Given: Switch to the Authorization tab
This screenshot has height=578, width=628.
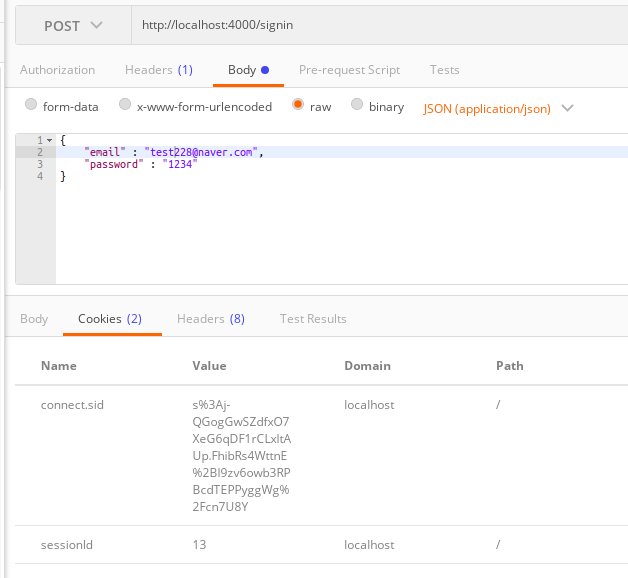Looking at the screenshot, I should [x=57, y=70].
